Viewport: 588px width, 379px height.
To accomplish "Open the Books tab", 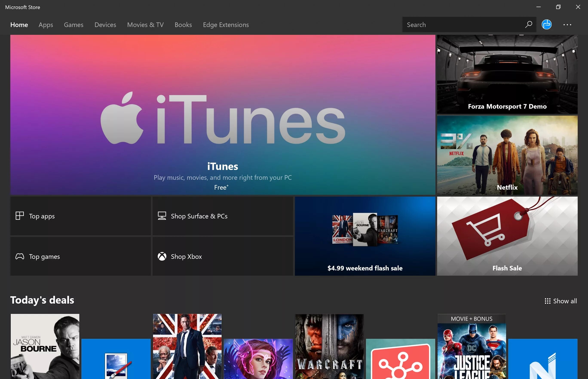I will tap(183, 24).
